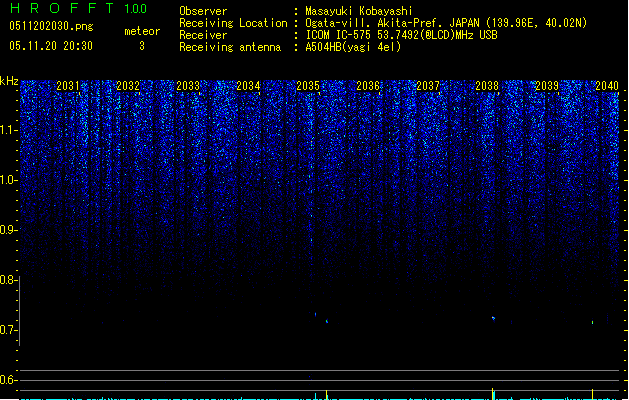Screen dimensions: 629x400
Task: Click the 'meteor' label
Action: [x=142, y=31]
